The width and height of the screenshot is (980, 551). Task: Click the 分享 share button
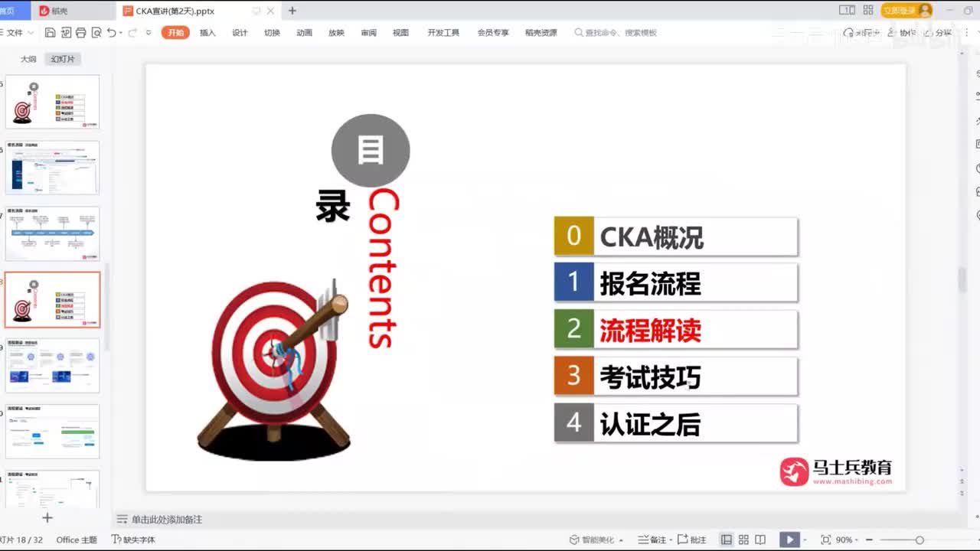[937, 33]
